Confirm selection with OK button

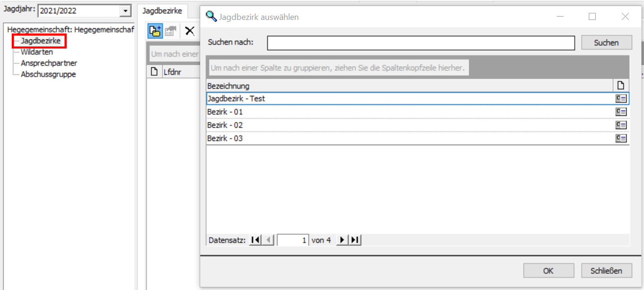coord(548,271)
